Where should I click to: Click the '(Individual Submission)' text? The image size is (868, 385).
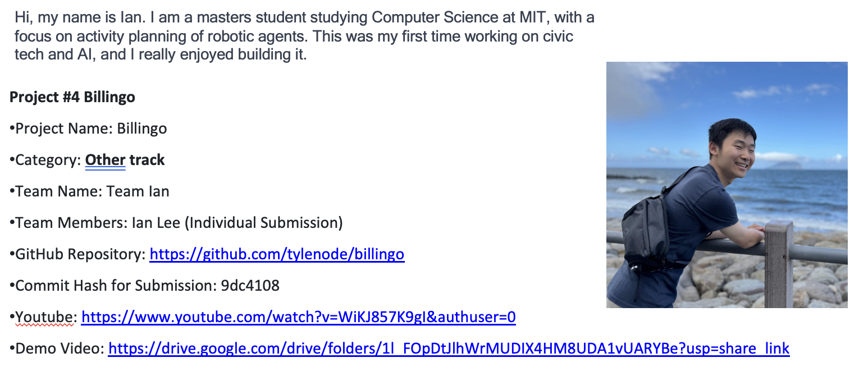pos(264,223)
